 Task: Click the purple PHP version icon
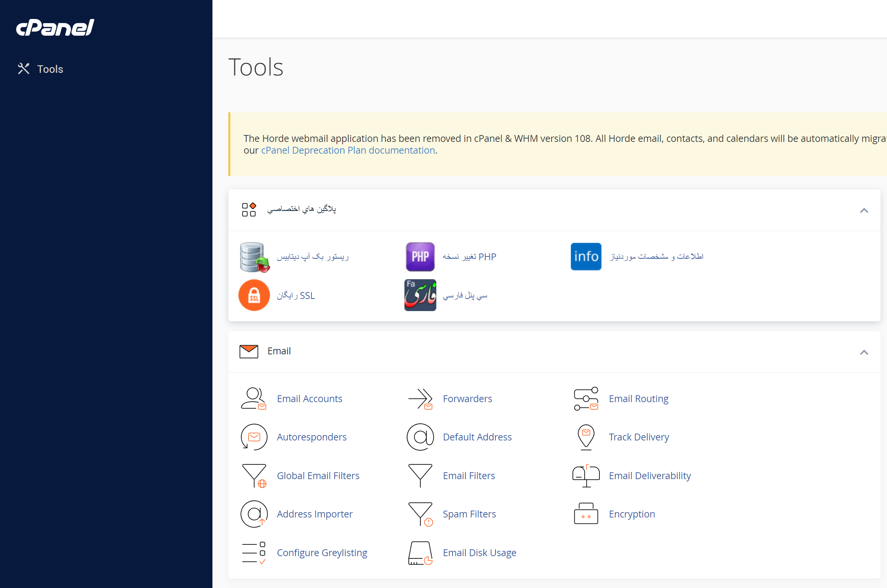pyautogui.click(x=420, y=257)
